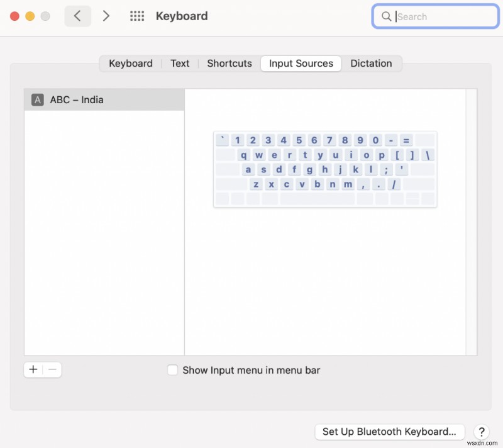
Task: Enable Show Input menu in menu bar
Action: point(172,370)
